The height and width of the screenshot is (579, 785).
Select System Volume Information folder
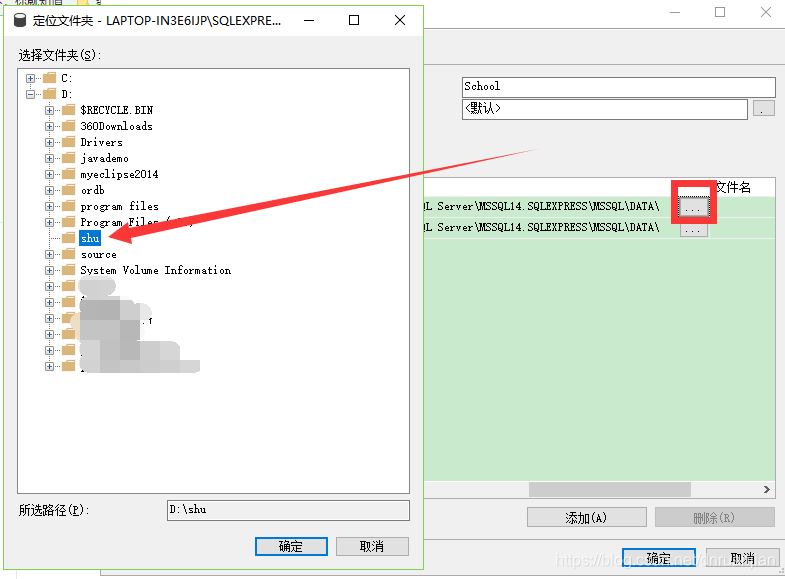[156, 270]
